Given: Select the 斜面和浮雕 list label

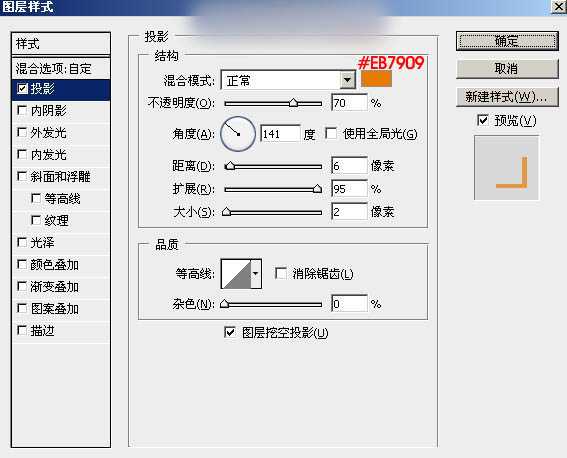Looking at the screenshot, I should coord(60,177).
